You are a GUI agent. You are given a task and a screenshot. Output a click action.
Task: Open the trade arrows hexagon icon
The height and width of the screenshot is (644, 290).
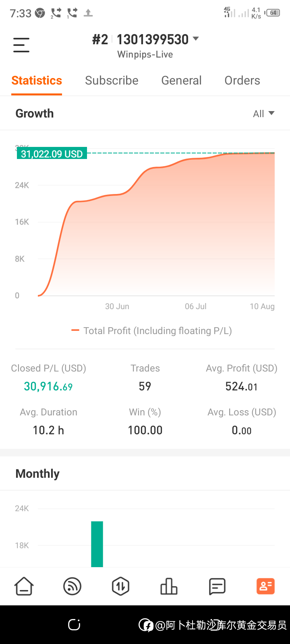coord(120,586)
